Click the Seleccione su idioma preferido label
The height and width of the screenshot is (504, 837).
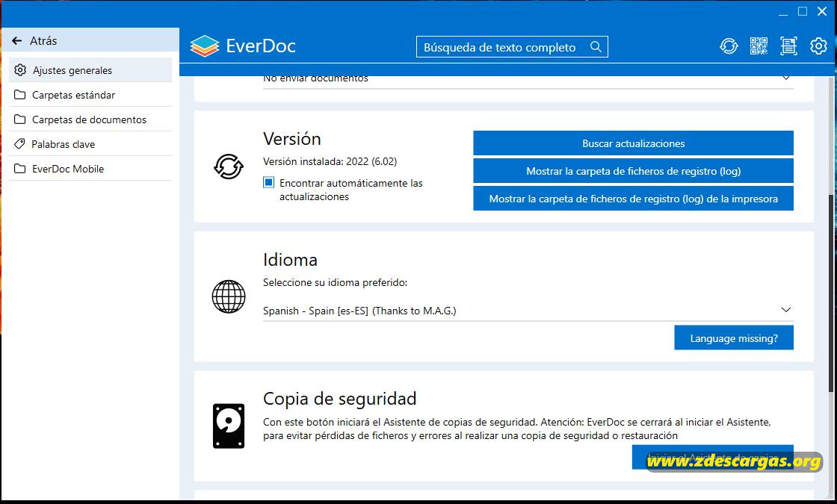[x=335, y=282]
